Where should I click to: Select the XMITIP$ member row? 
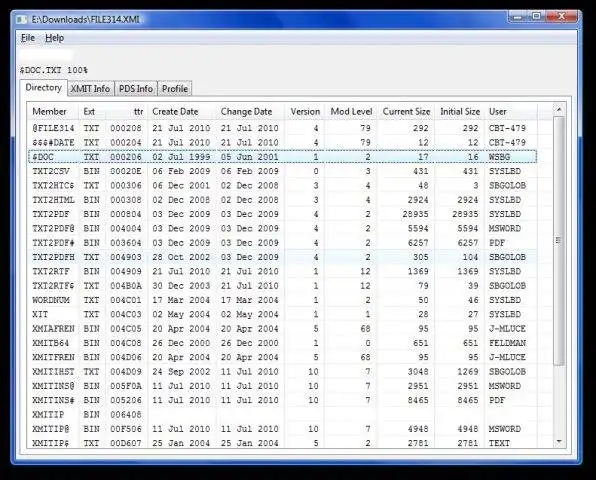(282, 442)
